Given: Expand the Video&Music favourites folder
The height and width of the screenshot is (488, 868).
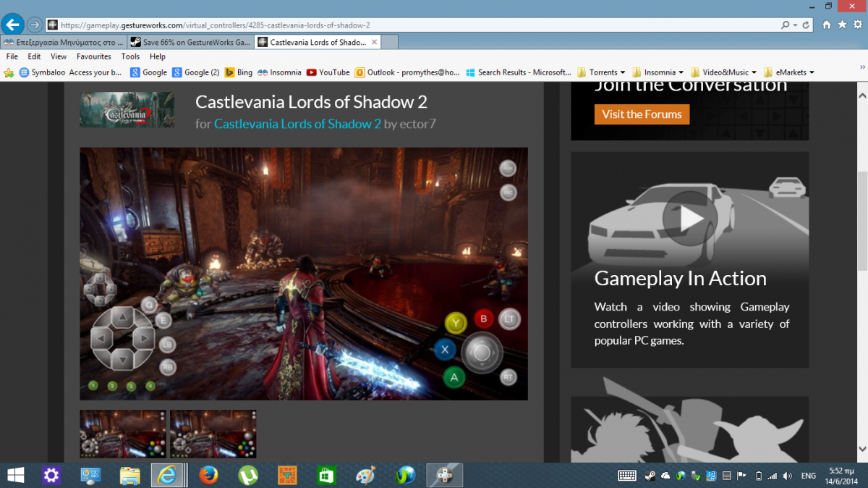Looking at the screenshot, I should [724, 72].
